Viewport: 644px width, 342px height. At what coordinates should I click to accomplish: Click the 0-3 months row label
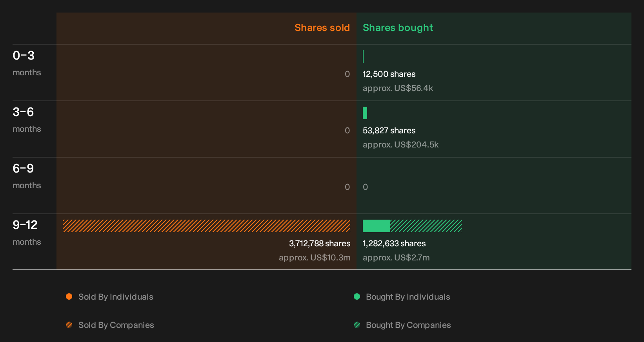tap(27, 63)
